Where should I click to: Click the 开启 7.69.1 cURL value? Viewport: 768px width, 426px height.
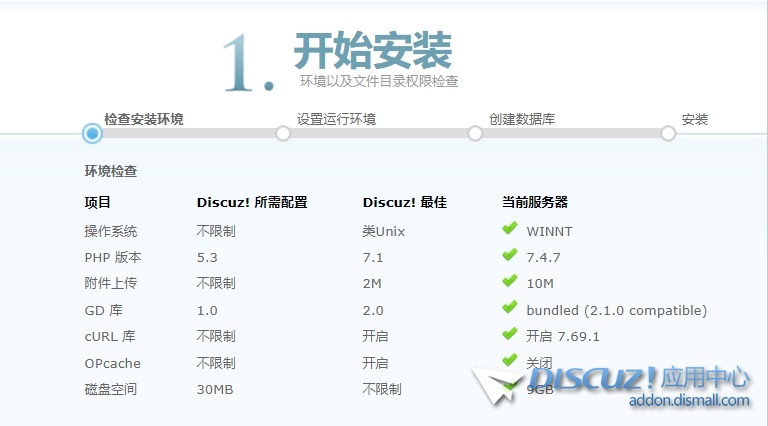563,336
